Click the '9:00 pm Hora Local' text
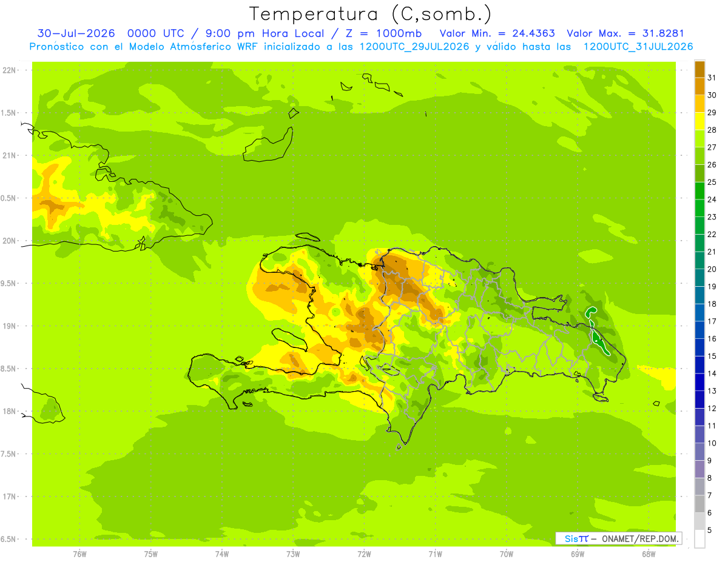The image size is (728, 562). click(x=266, y=33)
